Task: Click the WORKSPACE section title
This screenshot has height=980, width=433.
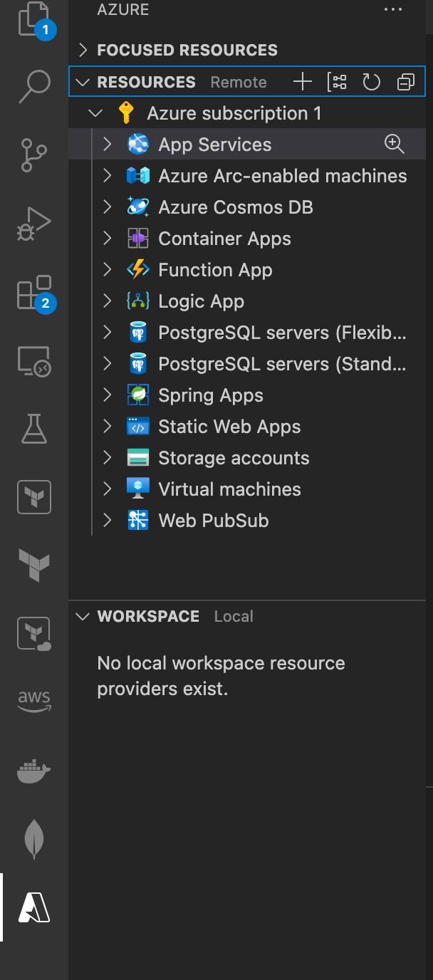Action: (148, 616)
